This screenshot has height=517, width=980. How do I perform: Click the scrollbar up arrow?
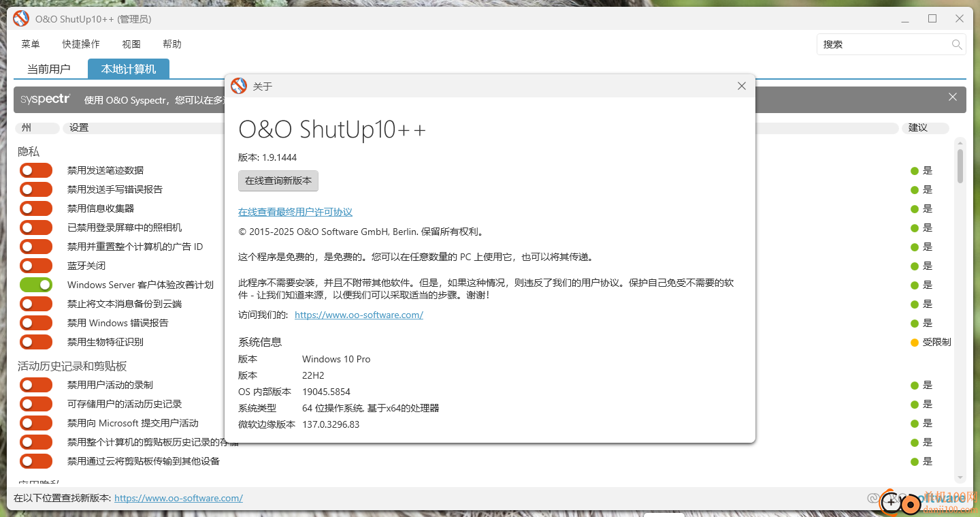tap(960, 142)
